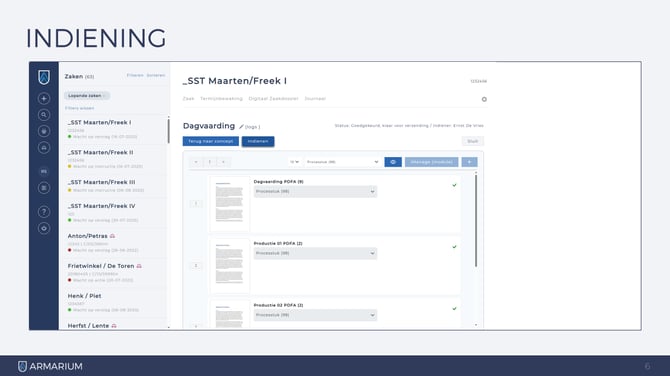Switch to the Termijnbewaking tab
670x376 pixels.
tap(221, 99)
